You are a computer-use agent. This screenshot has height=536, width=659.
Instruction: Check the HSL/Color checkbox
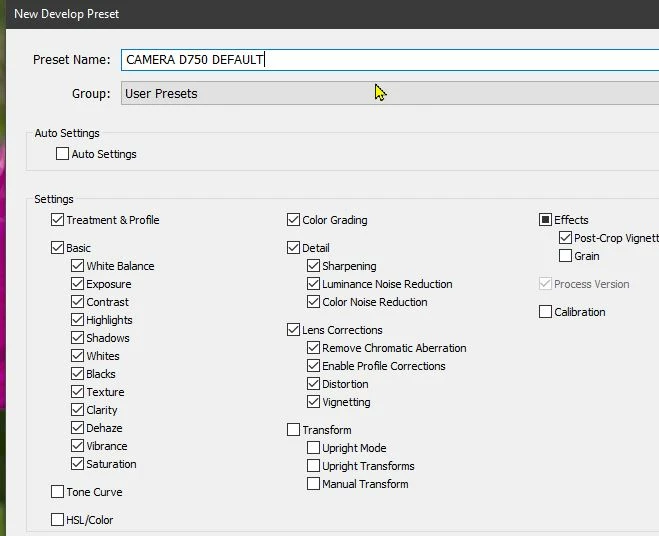pyautogui.click(x=57, y=520)
